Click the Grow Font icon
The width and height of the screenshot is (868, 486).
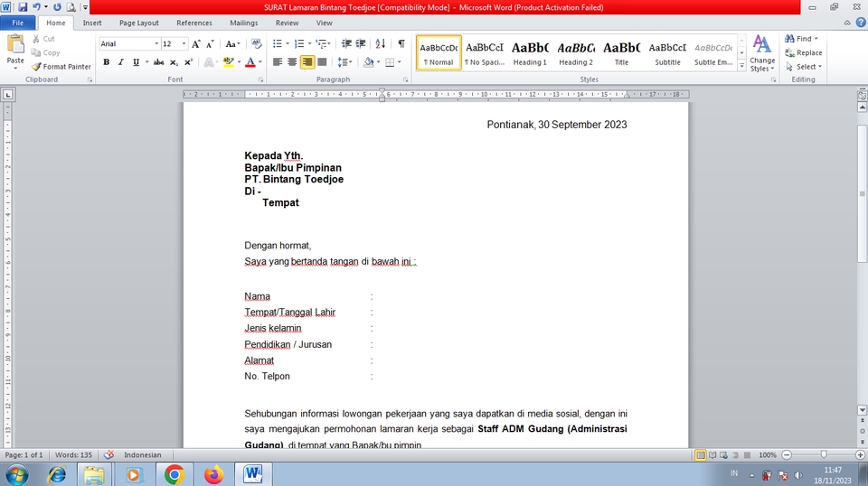pyautogui.click(x=196, y=43)
